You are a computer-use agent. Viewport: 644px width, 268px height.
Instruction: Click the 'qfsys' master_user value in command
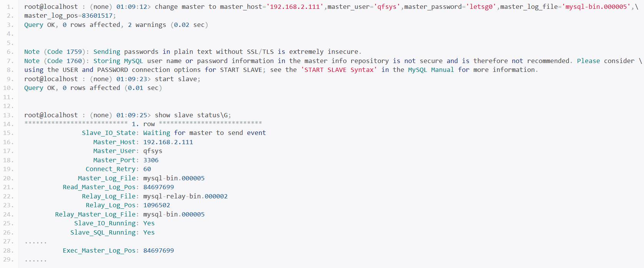coord(387,7)
